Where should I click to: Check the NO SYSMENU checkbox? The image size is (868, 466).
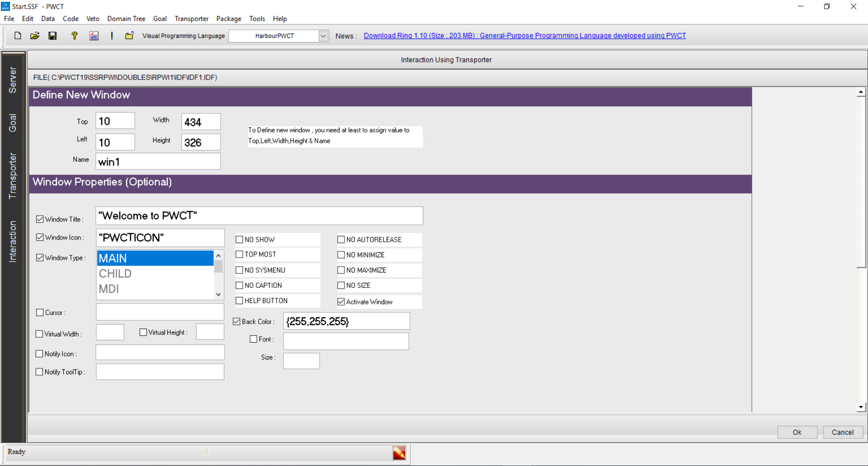240,270
